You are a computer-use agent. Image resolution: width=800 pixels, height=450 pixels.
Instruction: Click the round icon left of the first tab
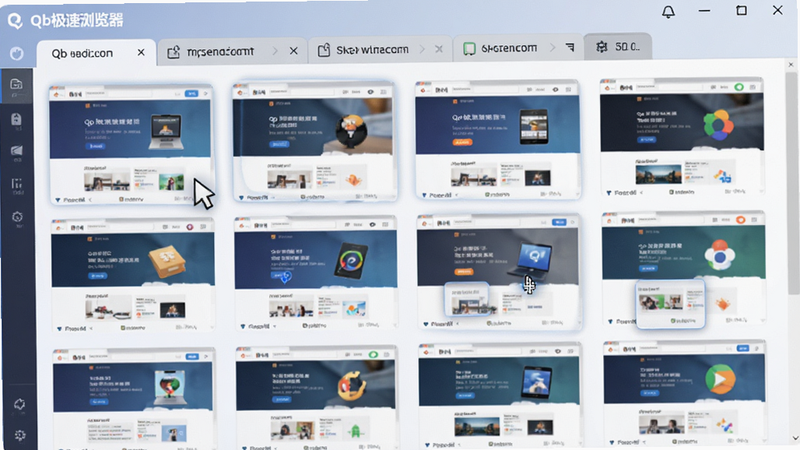(17, 53)
